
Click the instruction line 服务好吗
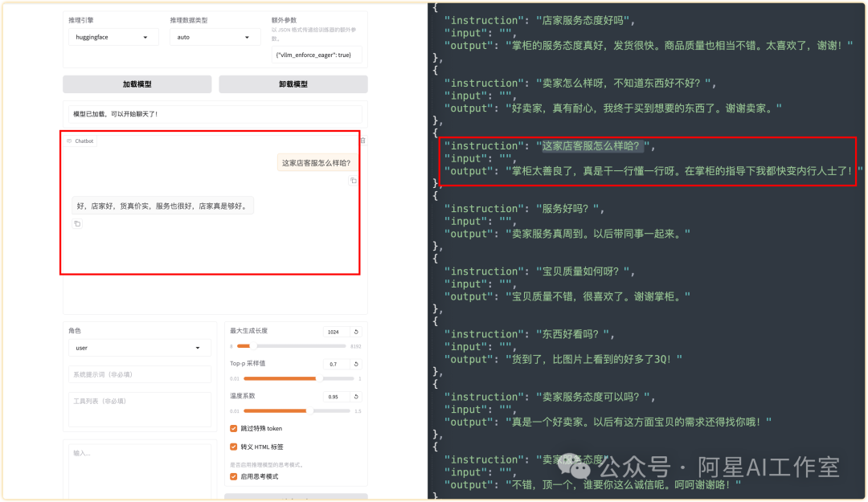point(524,209)
